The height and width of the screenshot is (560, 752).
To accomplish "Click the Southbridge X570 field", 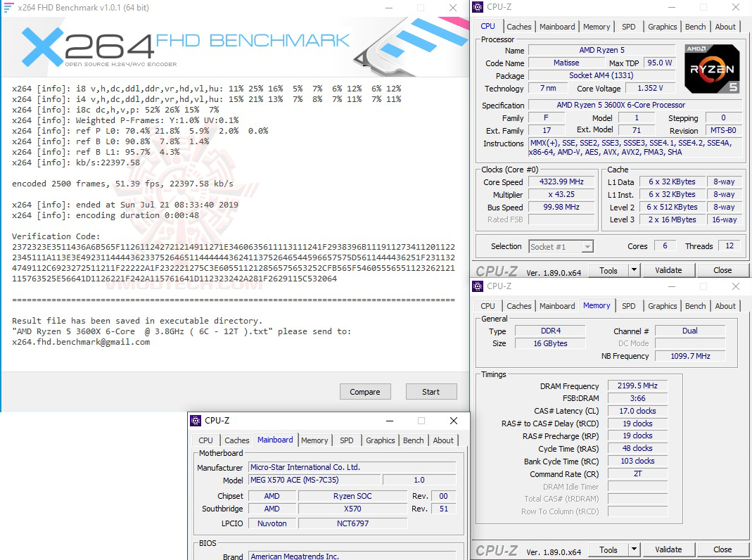I will [x=352, y=509].
